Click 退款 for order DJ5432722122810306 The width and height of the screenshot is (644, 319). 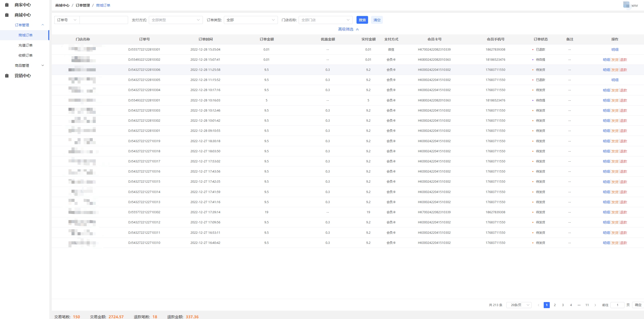[x=623, y=70]
